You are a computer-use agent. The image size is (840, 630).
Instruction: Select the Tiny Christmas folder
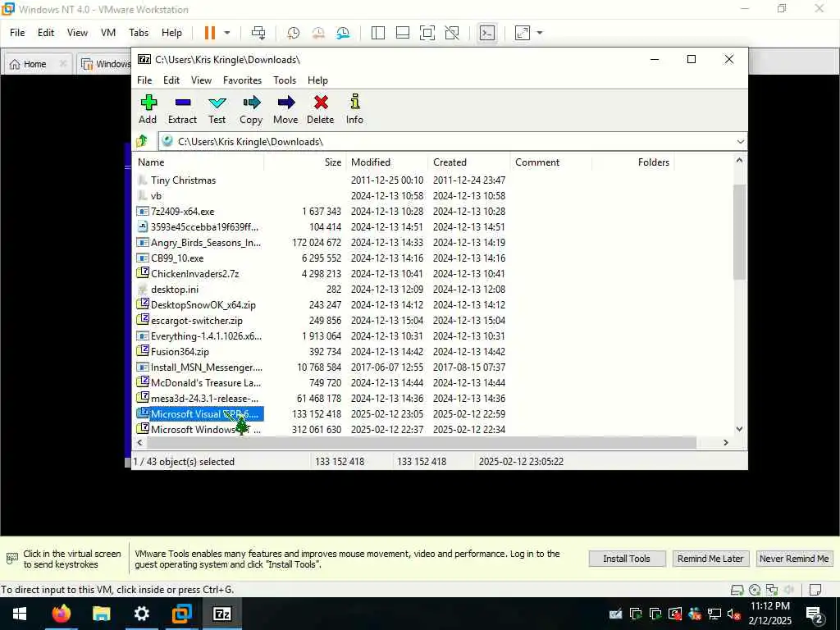183,180
